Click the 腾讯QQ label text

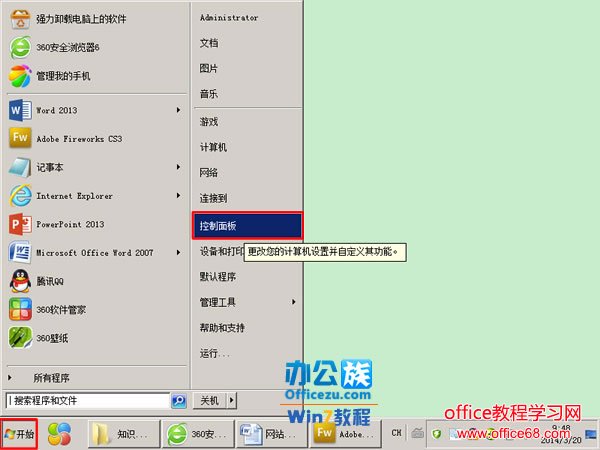50,281
